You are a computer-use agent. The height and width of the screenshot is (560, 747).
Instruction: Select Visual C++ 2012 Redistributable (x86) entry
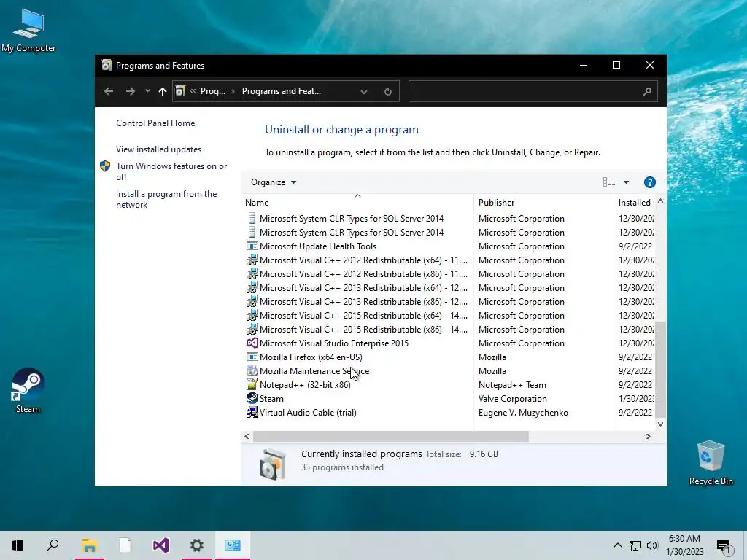click(363, 274)
